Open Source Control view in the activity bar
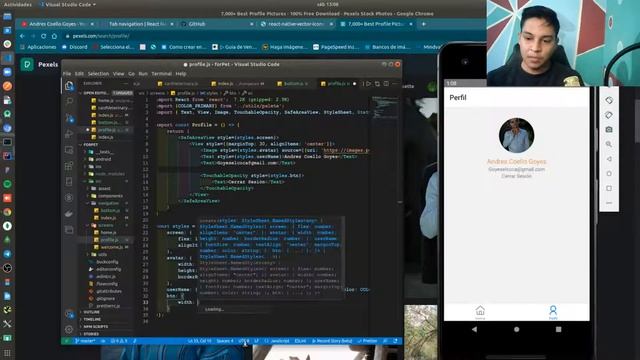Image resolution: width=640 pixels, height=360 pixels. [69, 118]
